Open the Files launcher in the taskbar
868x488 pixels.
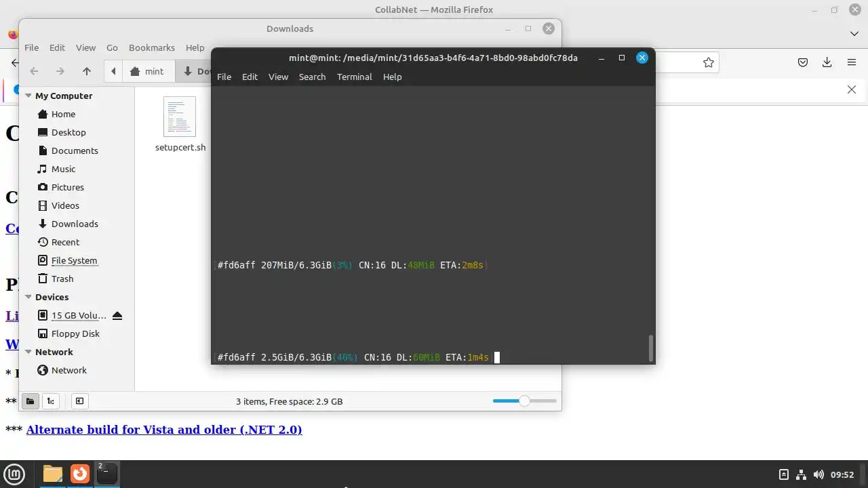pos(52,474)
